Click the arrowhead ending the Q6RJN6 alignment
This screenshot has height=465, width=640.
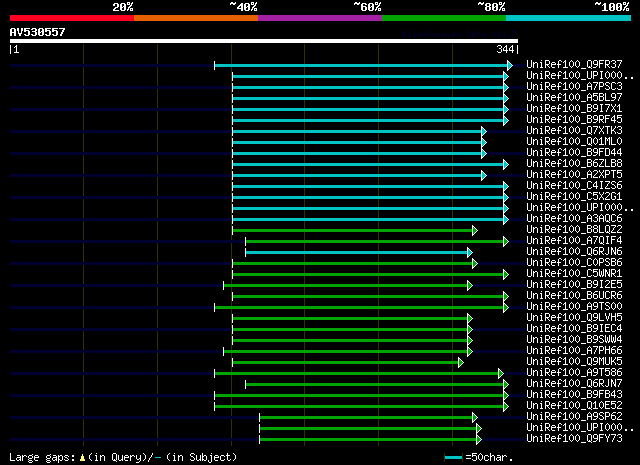(x=470, y=253)
